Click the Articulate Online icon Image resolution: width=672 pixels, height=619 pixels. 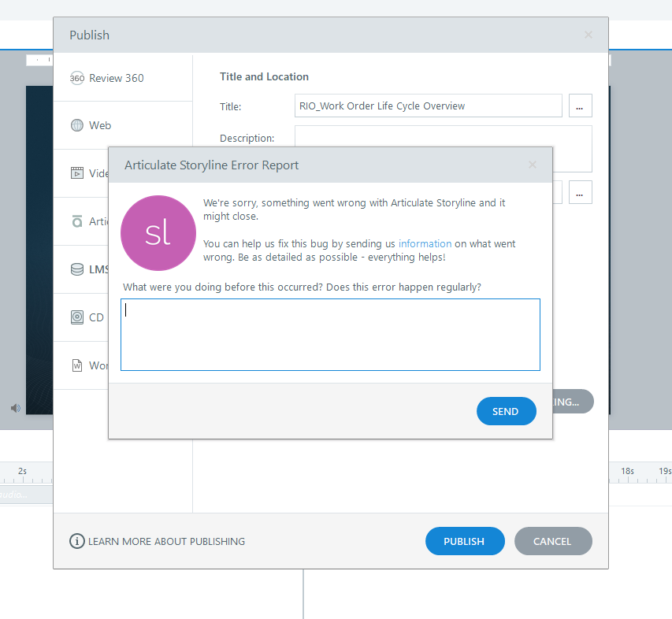coord(77,221)
